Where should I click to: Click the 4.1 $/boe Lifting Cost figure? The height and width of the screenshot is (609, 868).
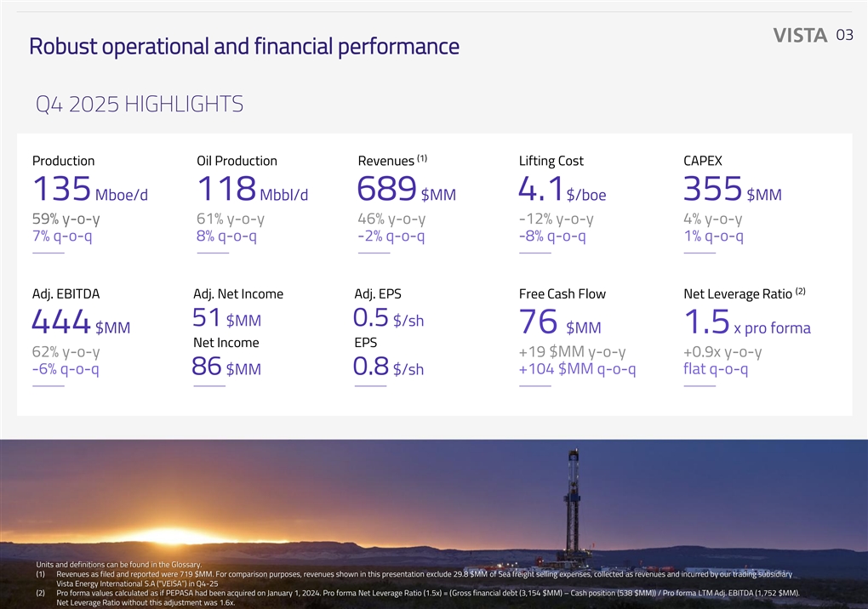(562, 189)
